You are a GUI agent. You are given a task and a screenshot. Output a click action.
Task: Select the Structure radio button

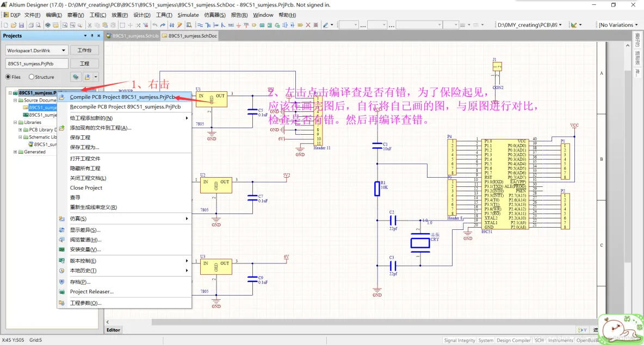point(32,77)
